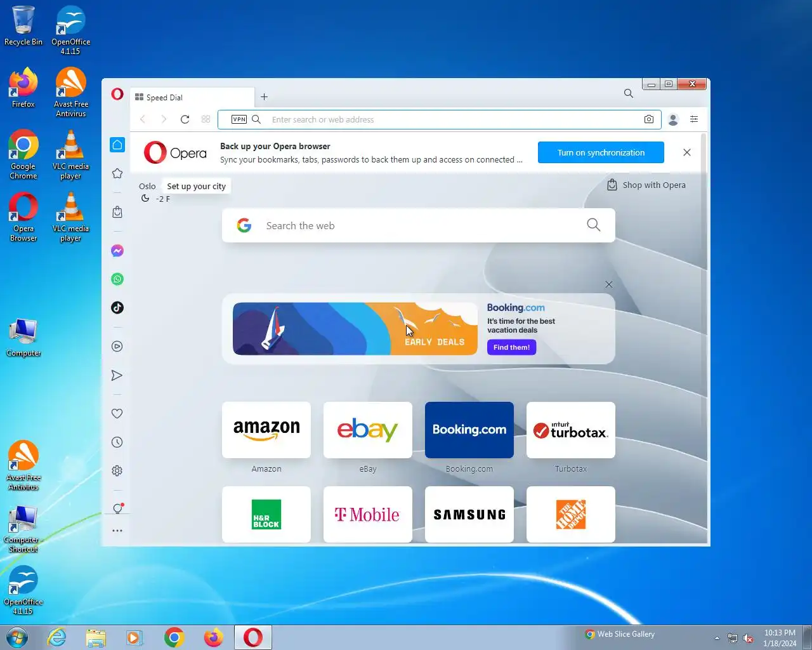Open TikTok in the sidebar
The height and width of the screenshot is (650, 812).
pyautogui.click(x=117, y=308)
